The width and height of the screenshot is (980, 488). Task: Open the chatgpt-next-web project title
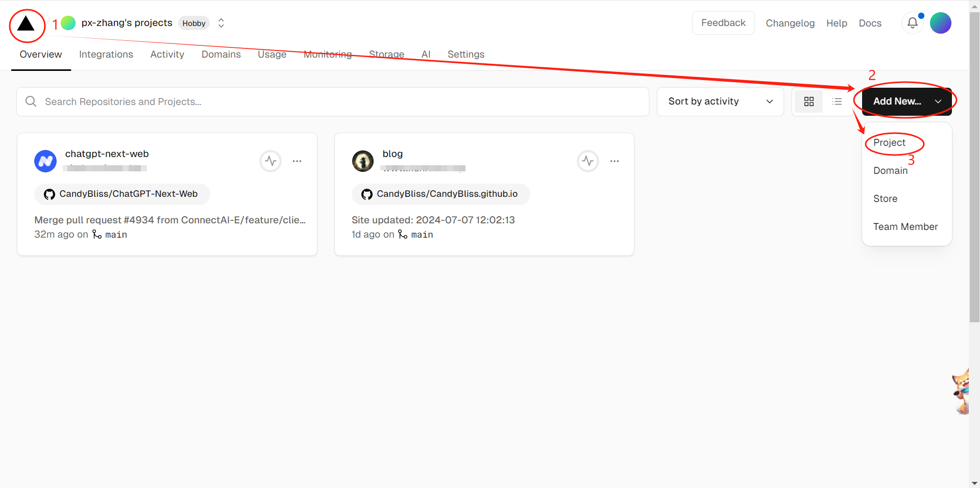coord(107,154)
